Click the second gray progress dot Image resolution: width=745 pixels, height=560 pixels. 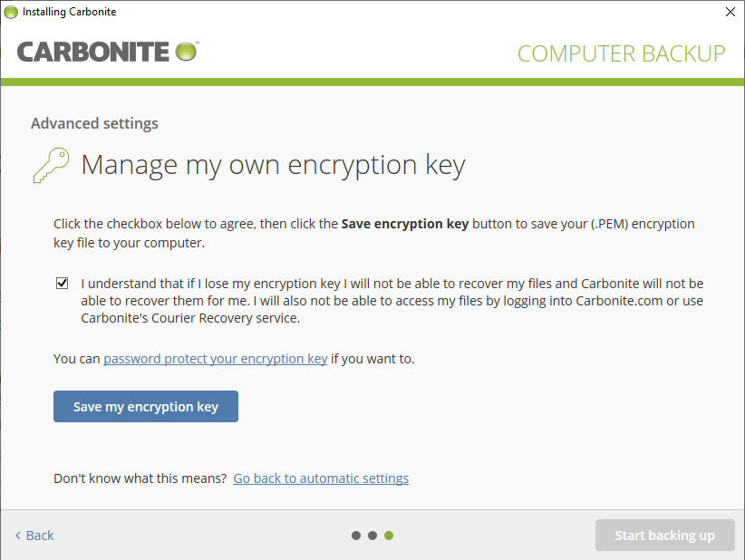click(x=372, y=536)
